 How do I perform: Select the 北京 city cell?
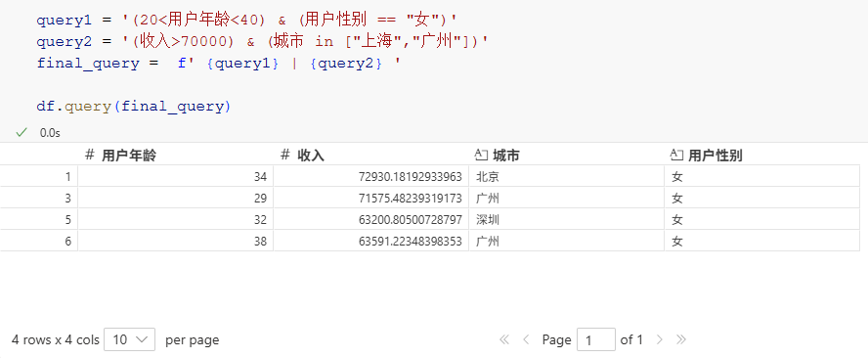566,177
